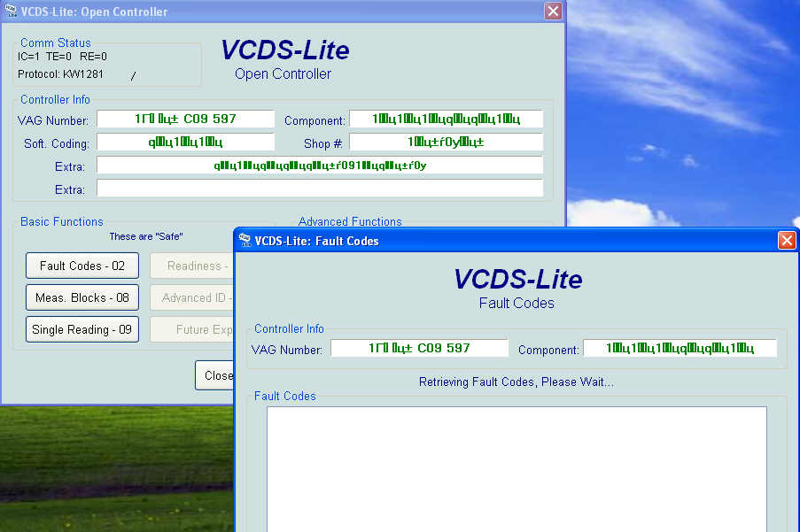800x532 pixels.
Task: Focus the Shop # field
Action: [x=446, y=143]
